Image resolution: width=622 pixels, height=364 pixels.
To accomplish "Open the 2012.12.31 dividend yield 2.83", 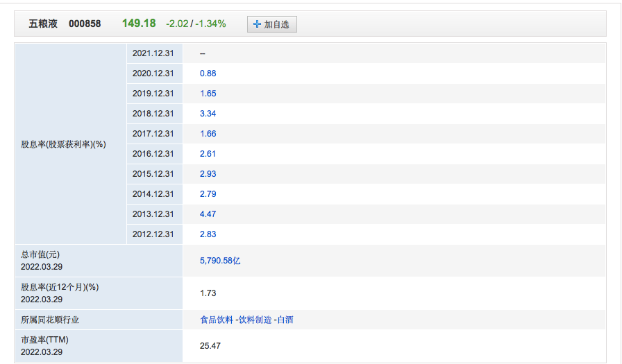I will [208, 234].
